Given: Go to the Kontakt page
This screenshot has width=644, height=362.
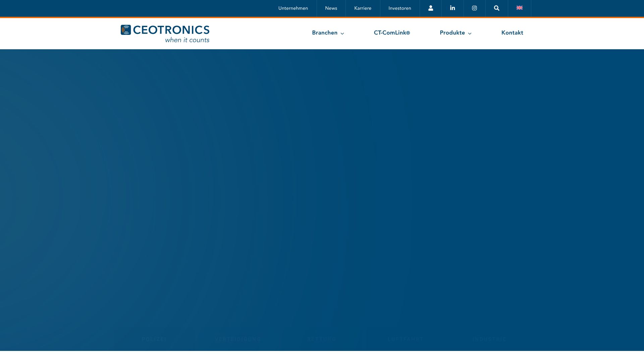Looking at the screenshot, I should [512, 33].
